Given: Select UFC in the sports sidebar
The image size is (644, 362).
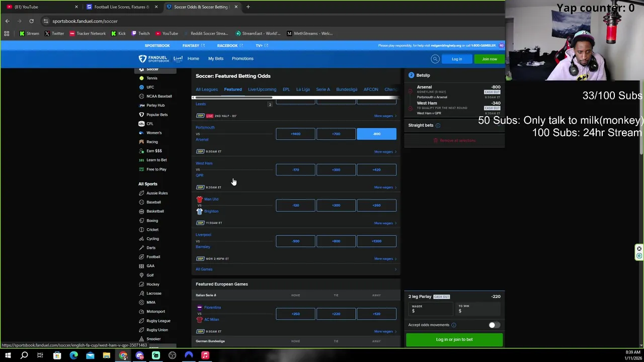Looking at the screenshot, I should [150, 87].
